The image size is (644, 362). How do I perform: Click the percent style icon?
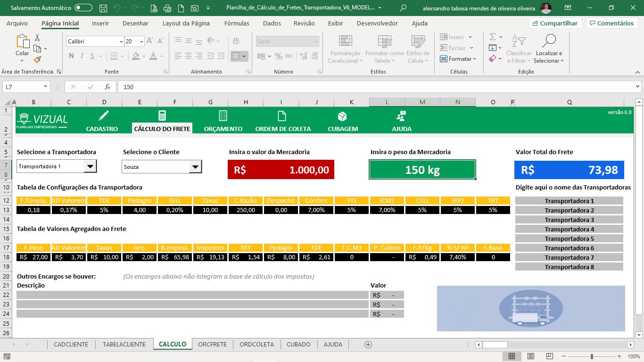(278, 56)
